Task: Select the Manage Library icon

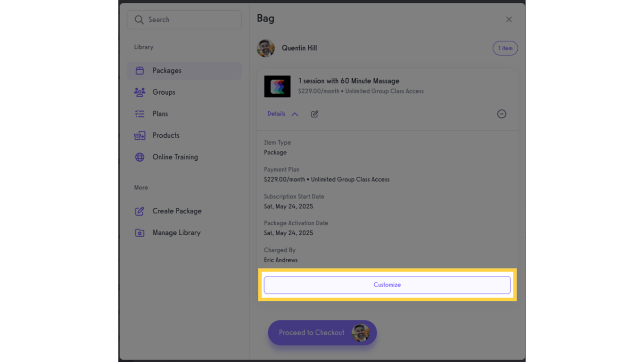Action: pyautogui.click(x=140, y=232)
